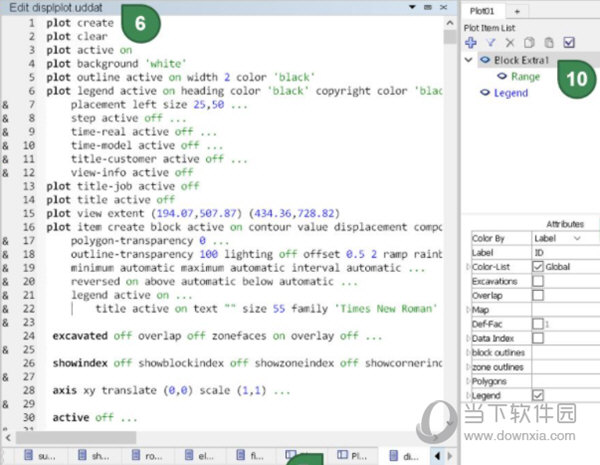
Task: Click the horizontal scrollbar left arrow
Action: (8, 437)
